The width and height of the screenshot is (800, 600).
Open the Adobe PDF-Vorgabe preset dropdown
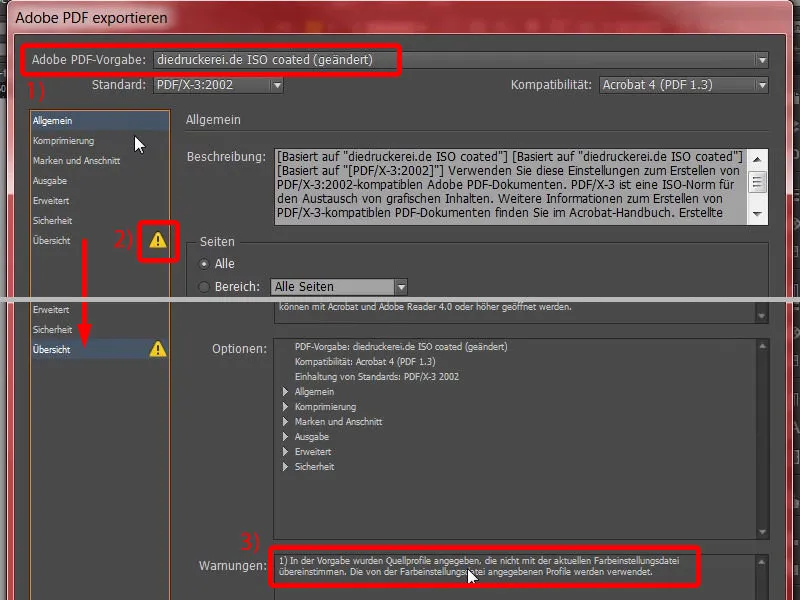(x=461, y=60)
